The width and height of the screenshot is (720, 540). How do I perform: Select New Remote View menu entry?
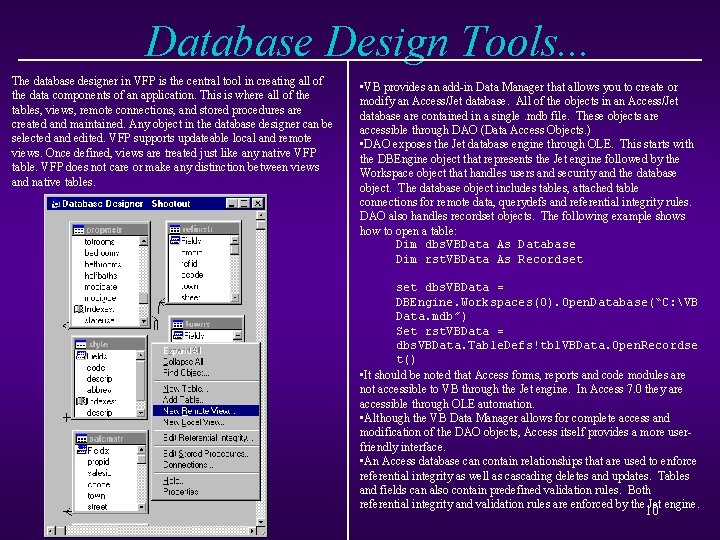point(206,411)
